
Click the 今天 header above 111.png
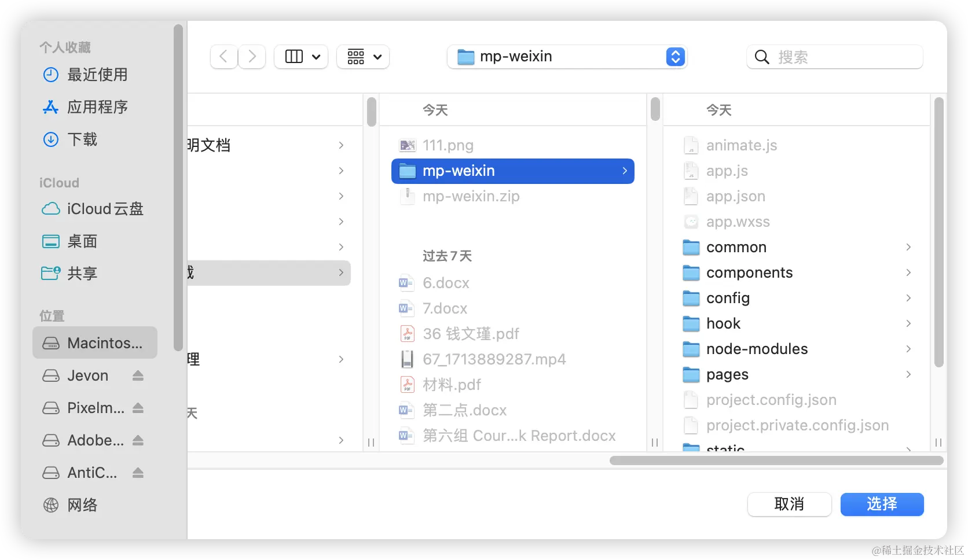(x=435, y=110)
